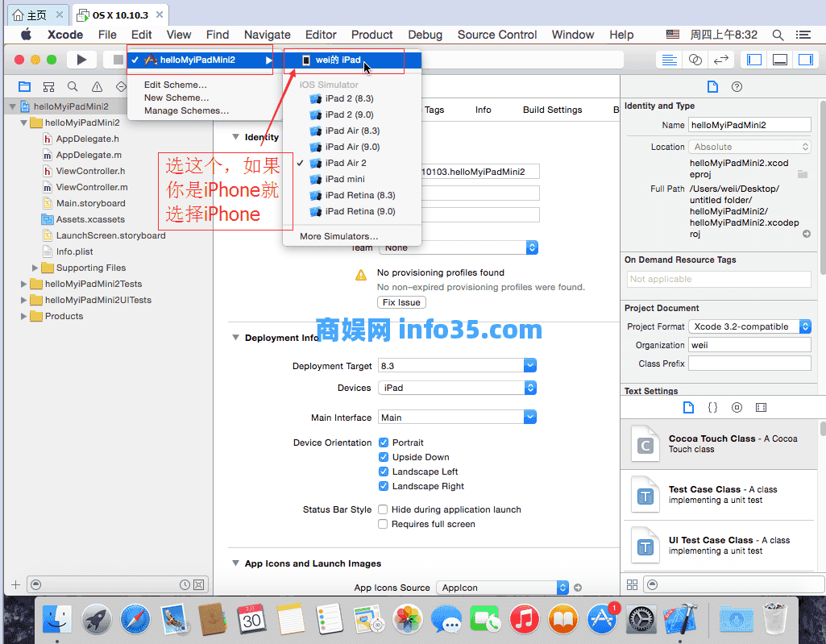Open the Build Settings tab
This screenshot has height=644, width=826.
click(x=552, y=110)
